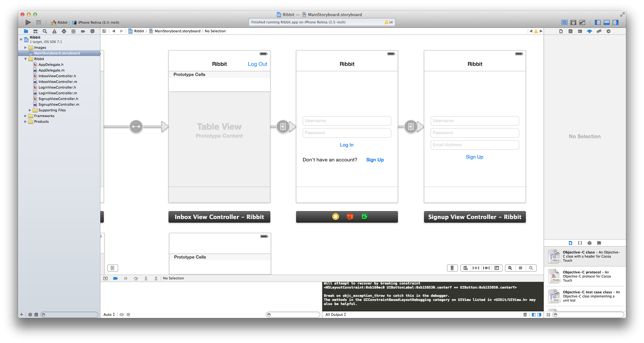Open LoginViewController.m in the navigator
644x343 pixels.
[x=58, y=93]
